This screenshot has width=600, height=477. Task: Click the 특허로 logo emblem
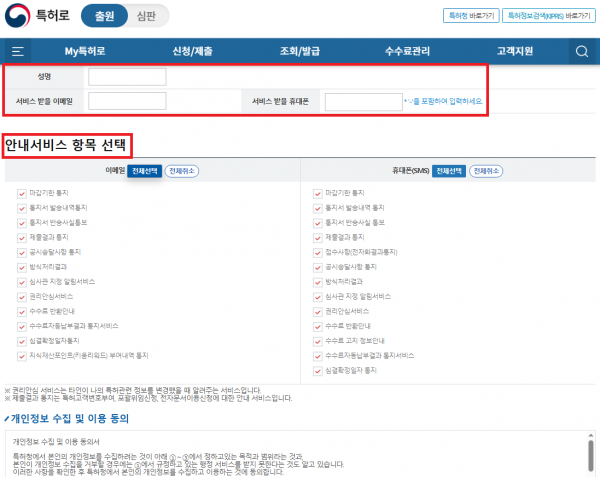pyautogui.click(x=17, y=16)
